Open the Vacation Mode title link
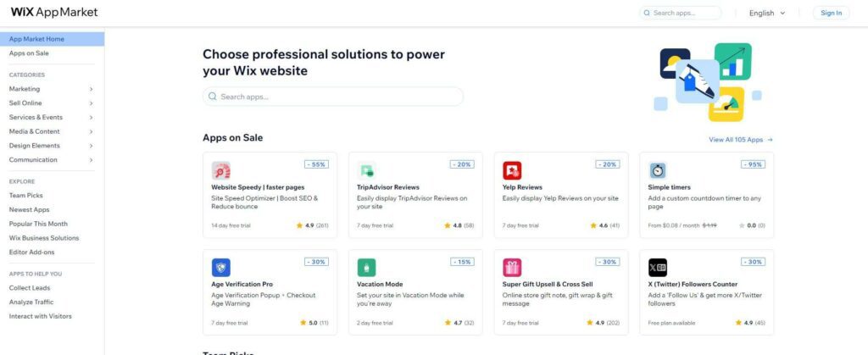This screenshot has height=355, width=868. [380, 284]
